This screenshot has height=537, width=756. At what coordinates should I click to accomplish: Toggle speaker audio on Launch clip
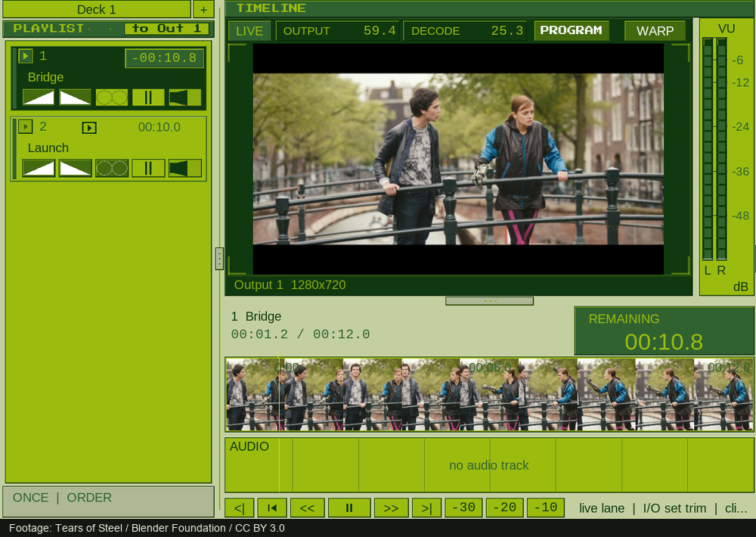pyautogui.click(x=185, y=169)
